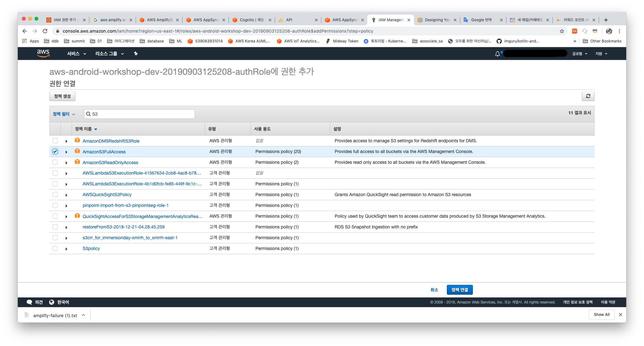The width and height of the screenshot is (644, 346).
Task: Show more bookmarks with the double chevron
Action: pyautogui.click(x=575, y=41)
